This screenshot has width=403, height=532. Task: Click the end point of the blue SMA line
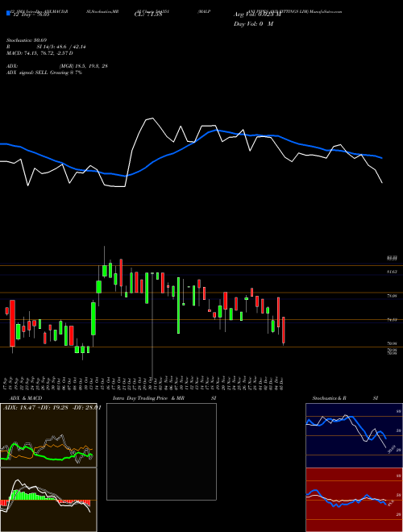pyautogui.click(x=382, y=158)
